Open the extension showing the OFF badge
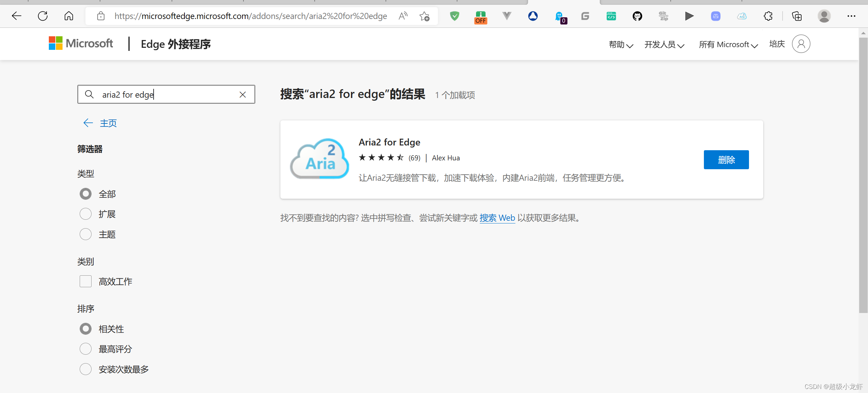Viewport: 868px width, 393px height. [x=481, y=17]
